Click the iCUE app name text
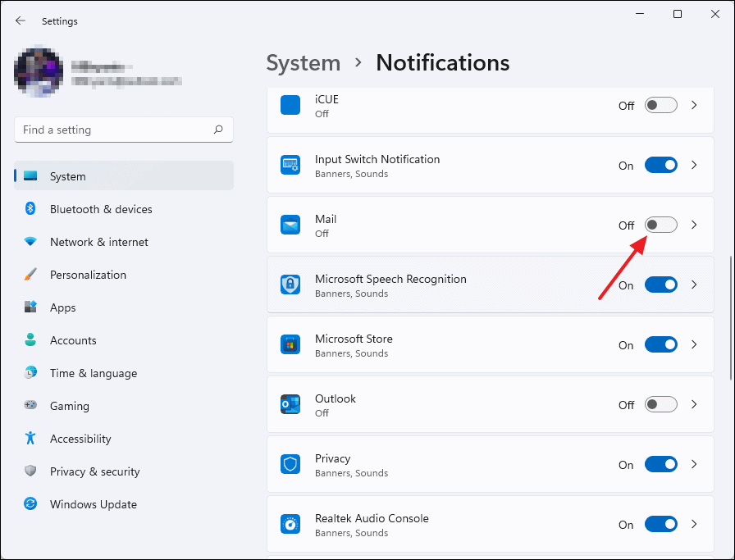Viewport: 735px width, 560px height. click(x=326, y=99)
